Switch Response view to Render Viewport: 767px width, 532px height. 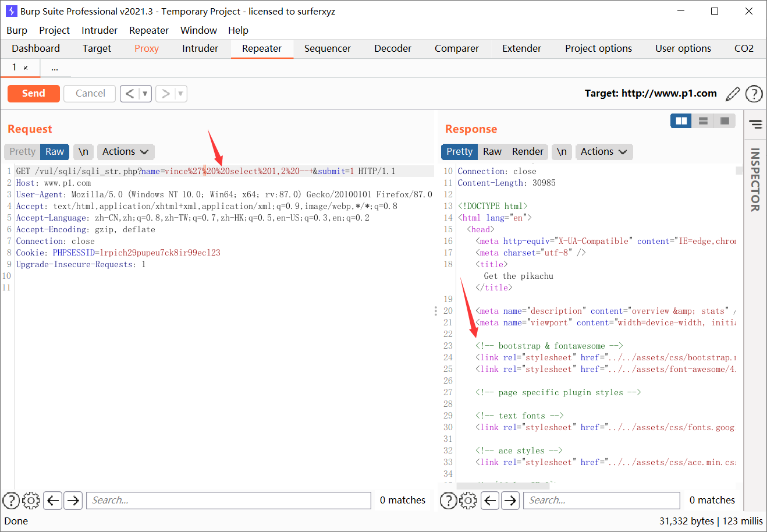pos(527,151)
